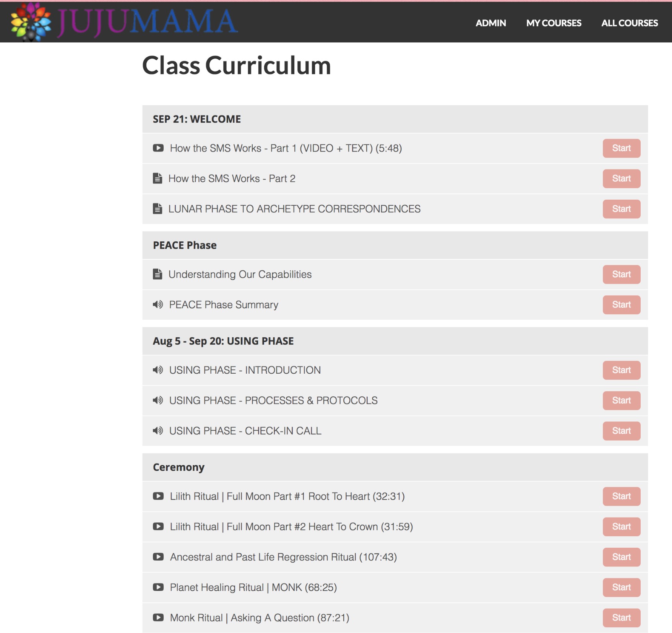672x633 pixels.
Task: Click document icon for Lunar Phase Correspondences
Action: click(157, 208)
